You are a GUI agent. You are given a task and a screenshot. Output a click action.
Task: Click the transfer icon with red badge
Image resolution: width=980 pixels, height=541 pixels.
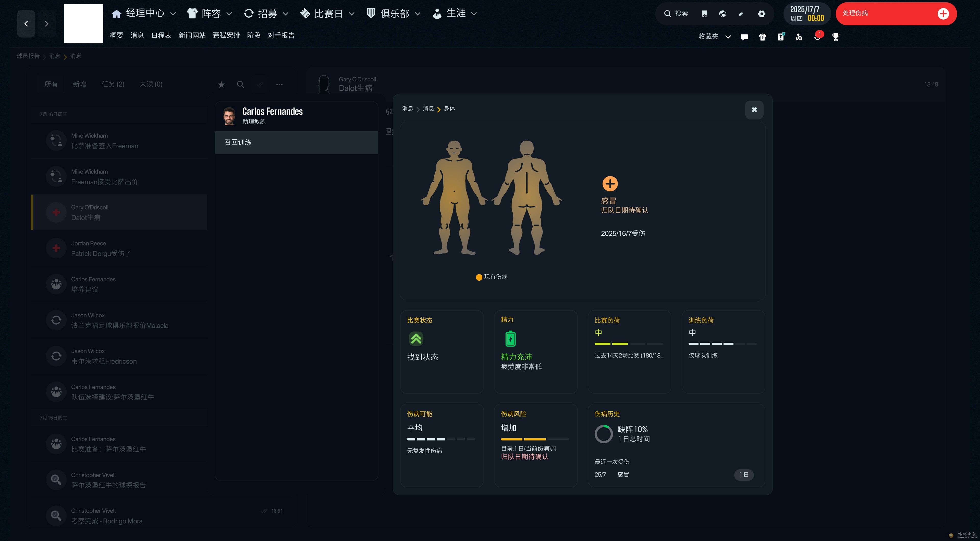click(x=817, y=37)
